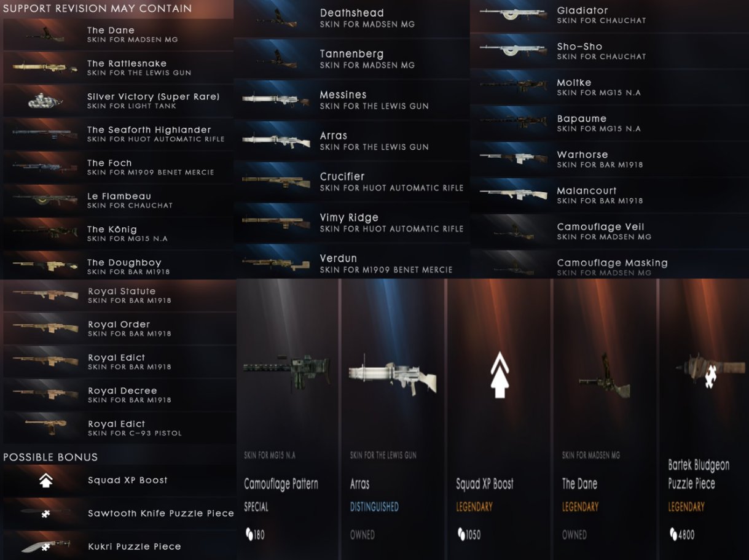The height and width of the screenshot is (560, 749).
Task: Open the Arras Lewis Gun Distinguished card
Action: click(x=393, y=419)
